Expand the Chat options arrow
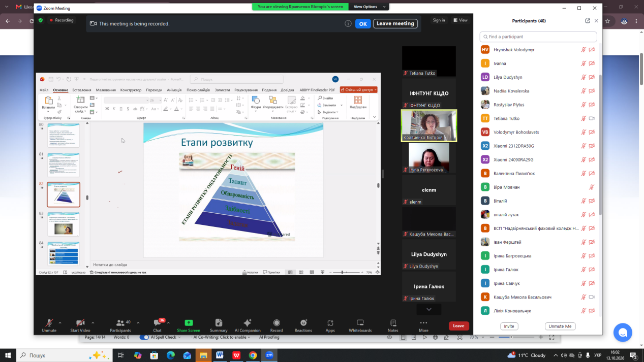The width and height of the screenshot is (644, 362). tap(168, 322)
